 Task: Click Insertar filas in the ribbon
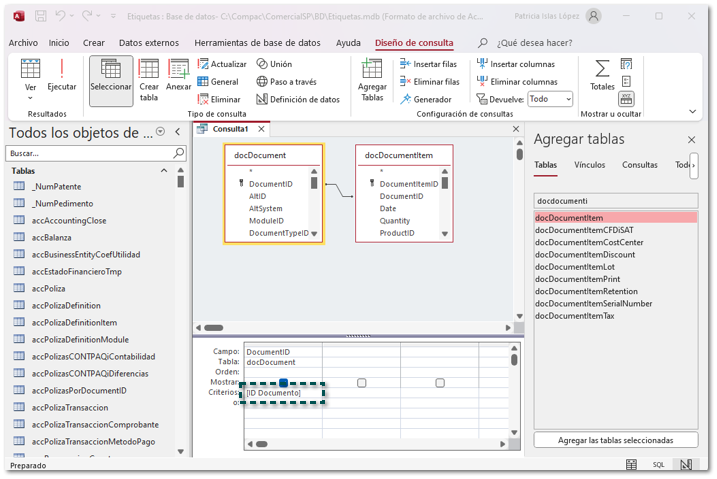point(429,64)
